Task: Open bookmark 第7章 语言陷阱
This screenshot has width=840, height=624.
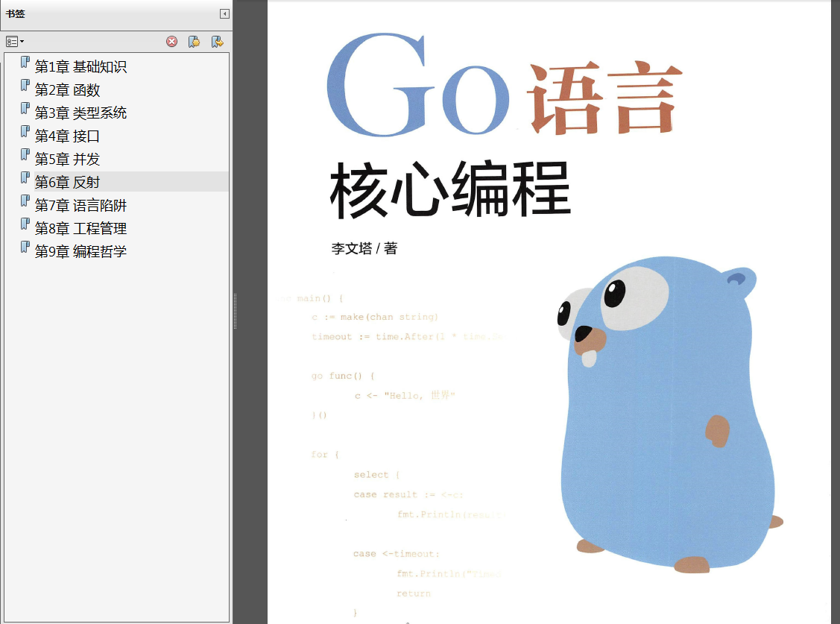Action: 81,205
